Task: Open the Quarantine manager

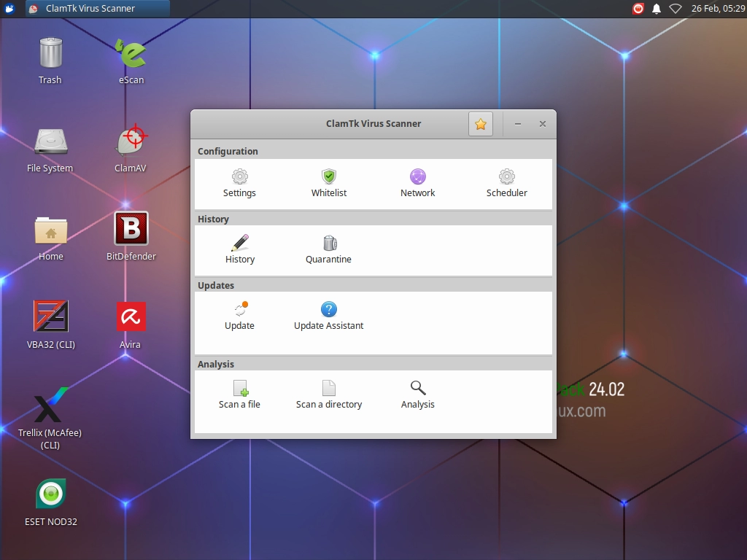Action: pyautogui.click(x=328, y=249)
